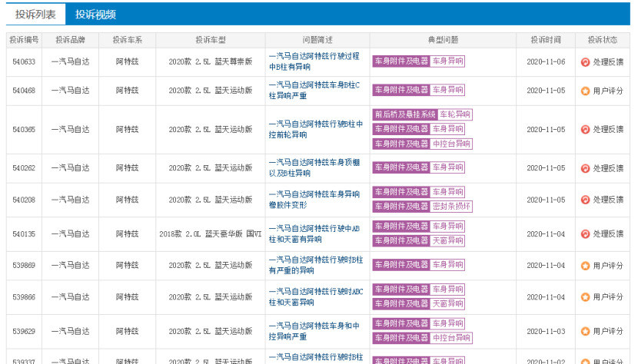Click the 典型问题 column header
The height and width of the screenshot is (364, 638).
(x=443, y=40)
